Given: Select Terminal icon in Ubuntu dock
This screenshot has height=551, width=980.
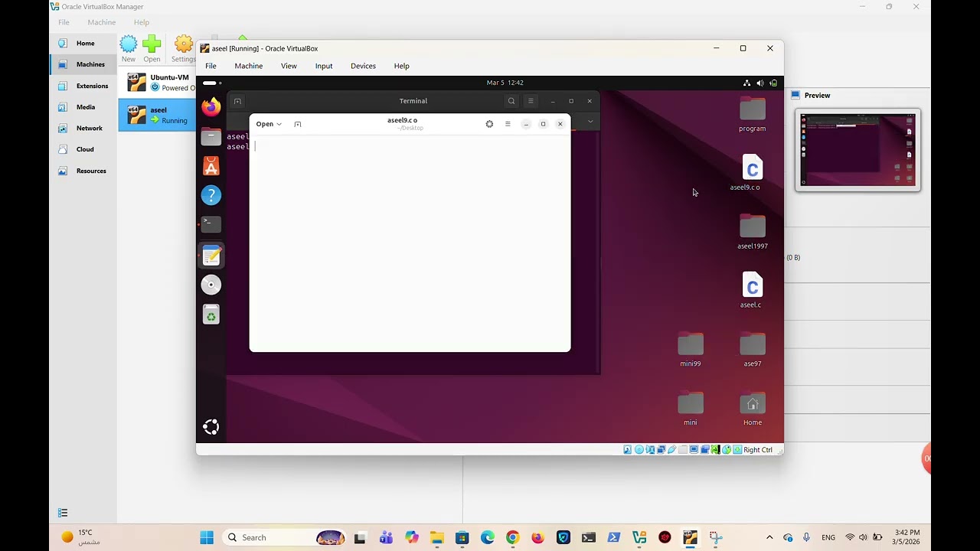Looking at the screenshot, I should coord(211,224).
